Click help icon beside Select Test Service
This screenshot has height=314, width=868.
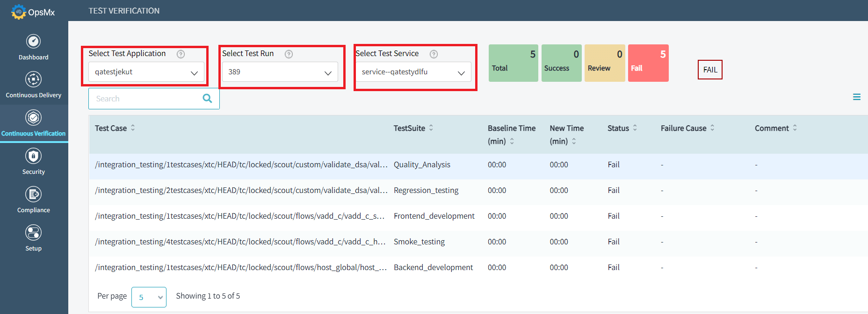click(434, 54)
